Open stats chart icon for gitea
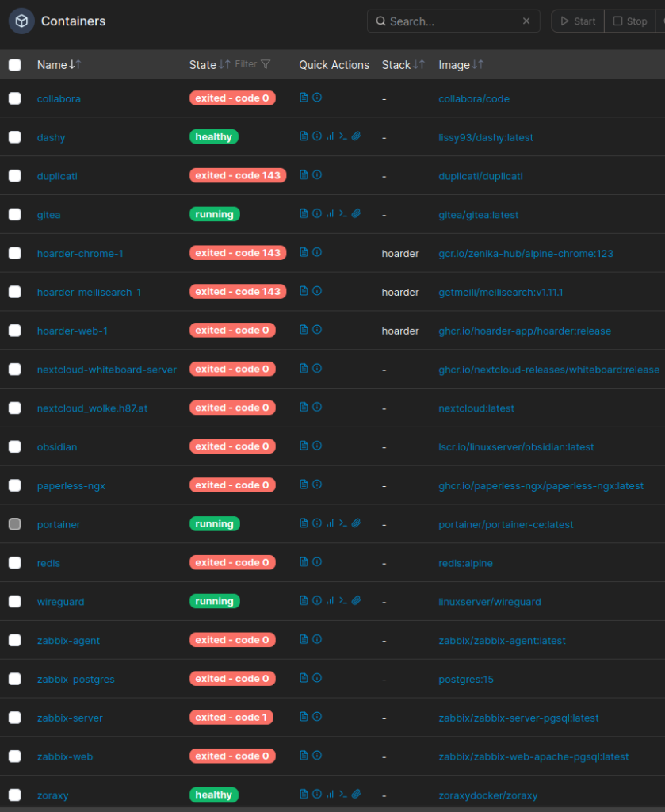This screenshot has width=665, height=812. [x=331, y=213]
